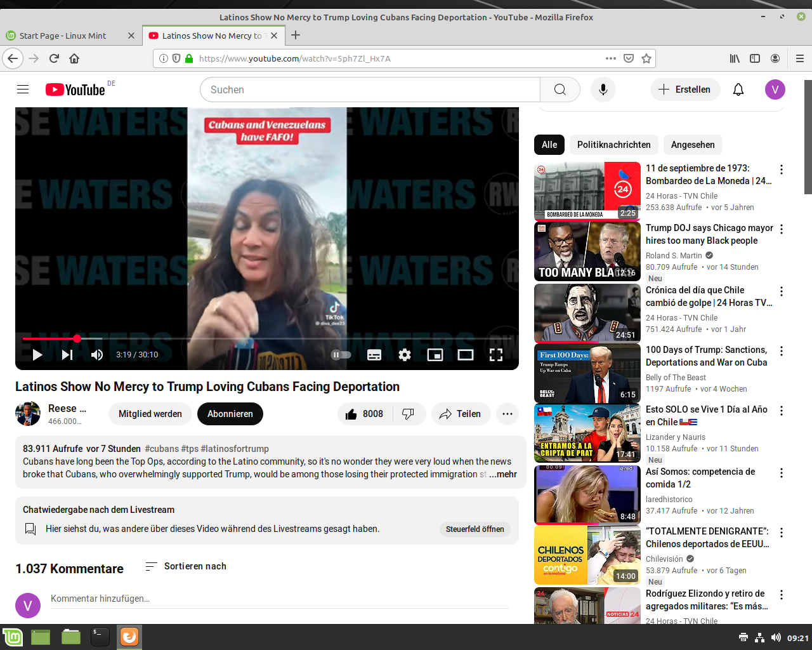This screenshot has height=650, width=812.
Task: Open Firefox library icon
Action: coord(735,58)
